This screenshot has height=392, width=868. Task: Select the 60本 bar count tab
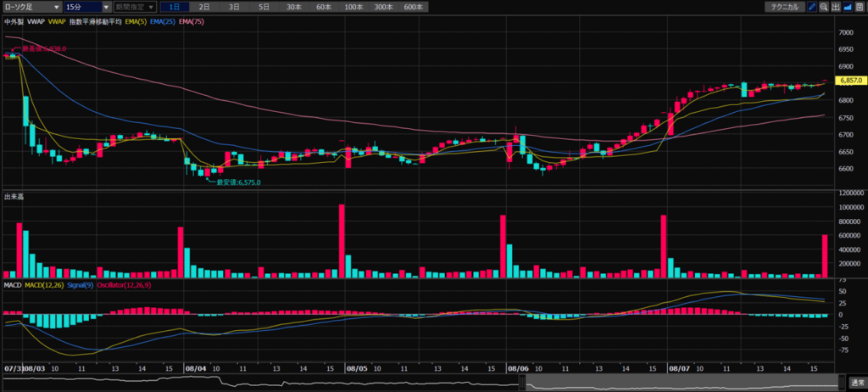point(324,7)
